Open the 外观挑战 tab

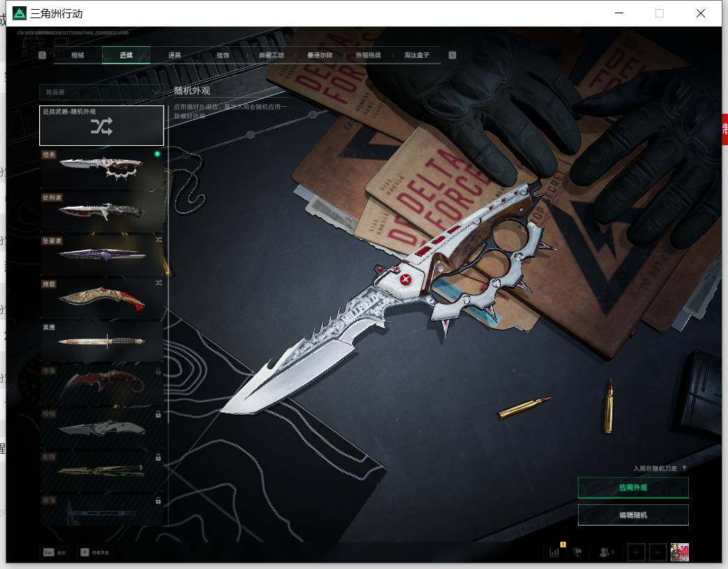point(368,55)
